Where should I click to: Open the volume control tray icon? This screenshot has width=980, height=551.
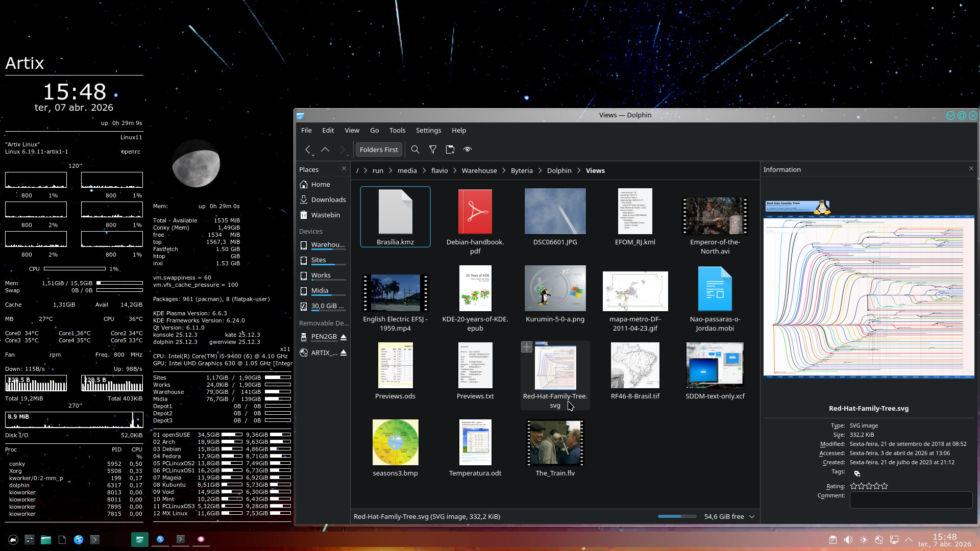(x=848, y=540)
